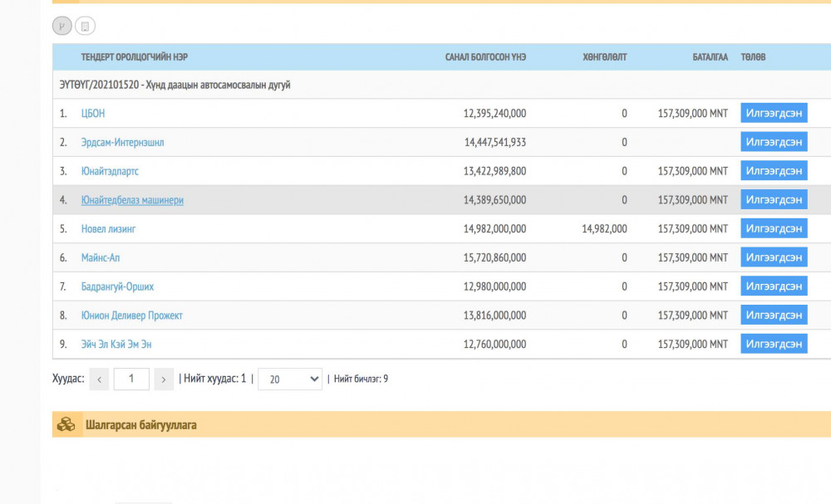
Task: Click the page number input field
Action: tap(131, 379)
